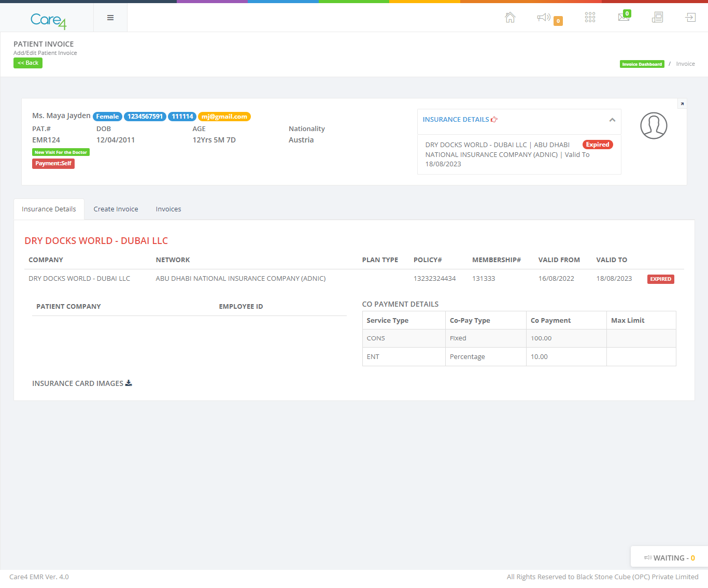708x588 pixels.
Task: Click the 111114 badge
Action: point(182,117)
